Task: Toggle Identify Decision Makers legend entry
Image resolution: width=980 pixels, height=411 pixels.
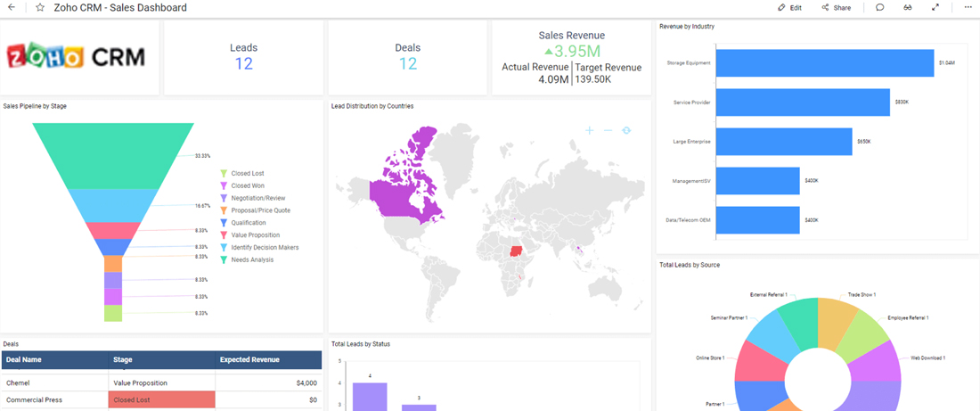Action: tap(259, 248)
